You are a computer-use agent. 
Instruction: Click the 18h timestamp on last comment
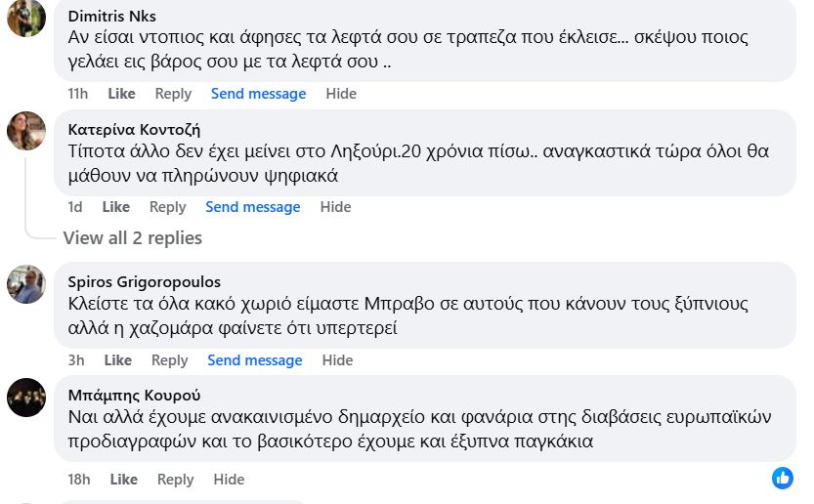[x=79, y=480]
